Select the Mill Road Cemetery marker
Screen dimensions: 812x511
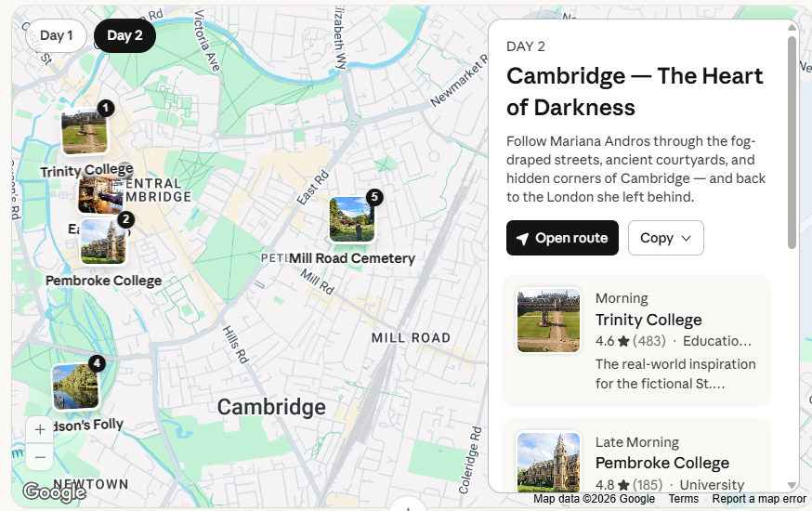point(352,220)
